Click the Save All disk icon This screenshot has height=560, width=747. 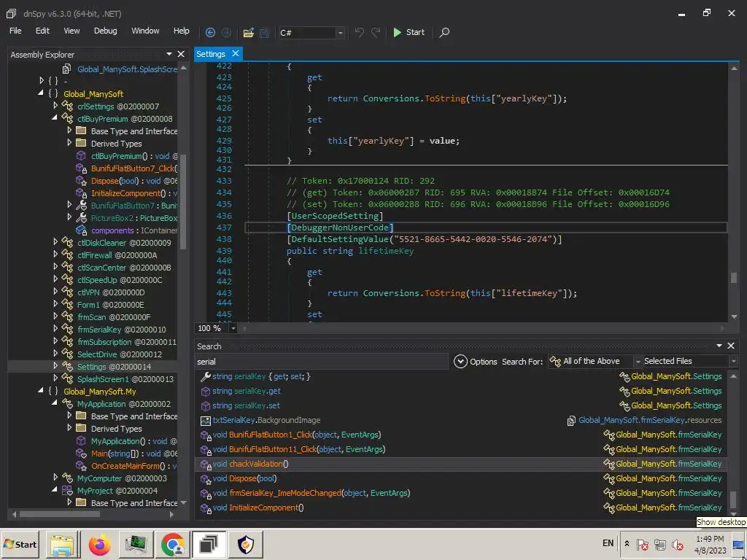[265, 32]
